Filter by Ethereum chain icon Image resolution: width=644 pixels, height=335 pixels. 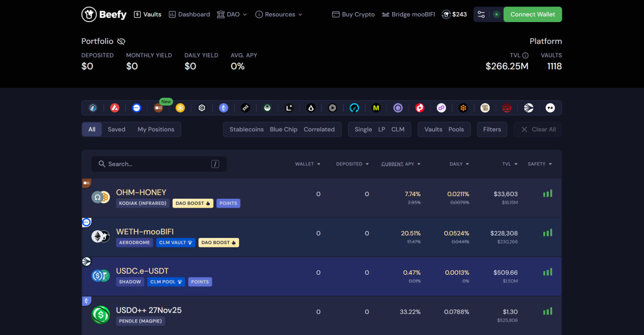pos(223,108)
